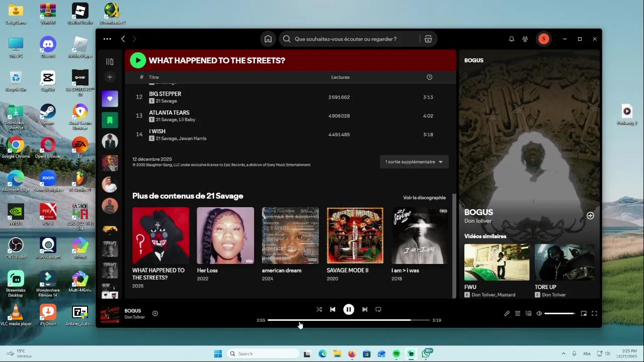Select the I WISH track
644x362 pixels.
(290, 134)
